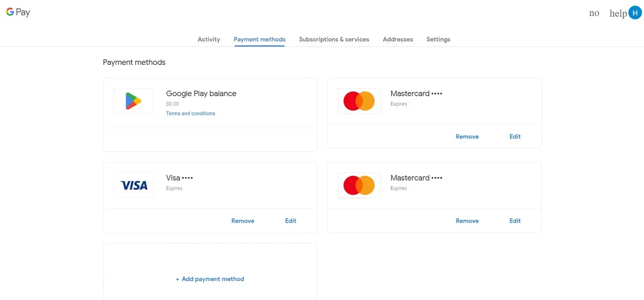
Task: Click Mastercard logo beside the Visa card
Action: coord(359,185)
